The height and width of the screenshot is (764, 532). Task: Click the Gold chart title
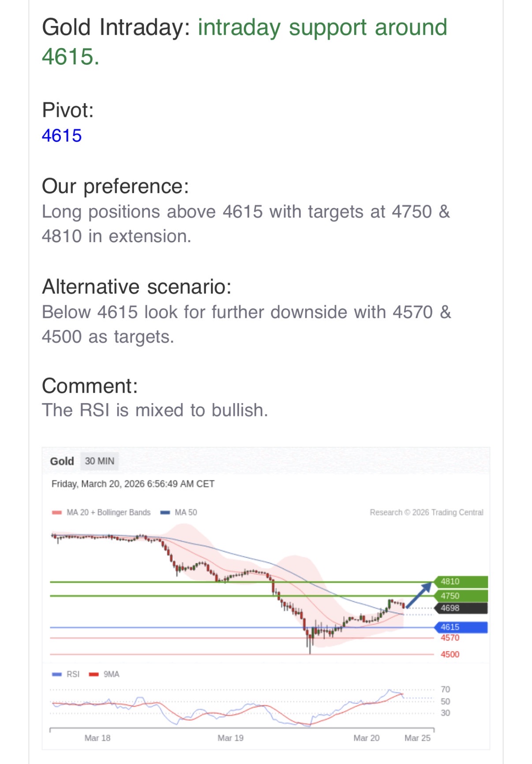point(62,461)
